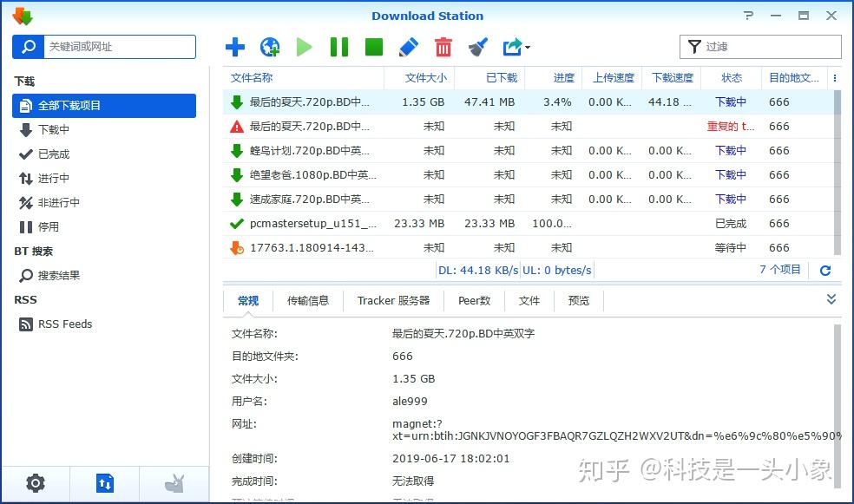Open the column options menu
Image resolution: width=854 pixels, height=504 pixels.
(835, 77)
